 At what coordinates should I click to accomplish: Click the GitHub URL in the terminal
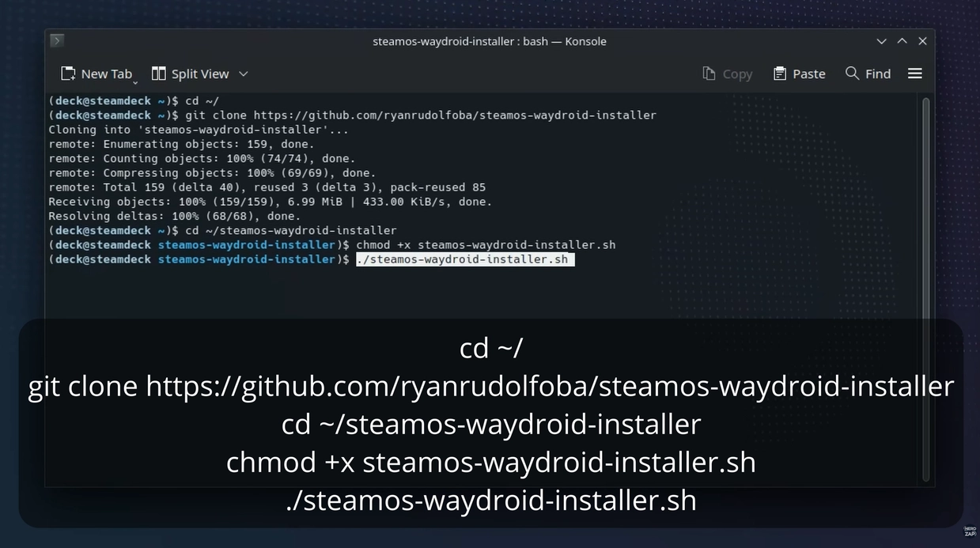click(x=454, y=115)
